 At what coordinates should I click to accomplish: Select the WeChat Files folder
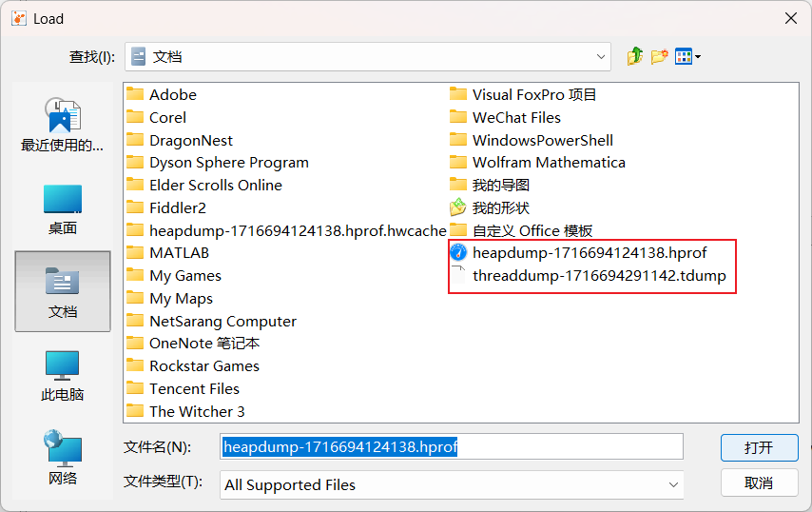(x=516, y=118)
